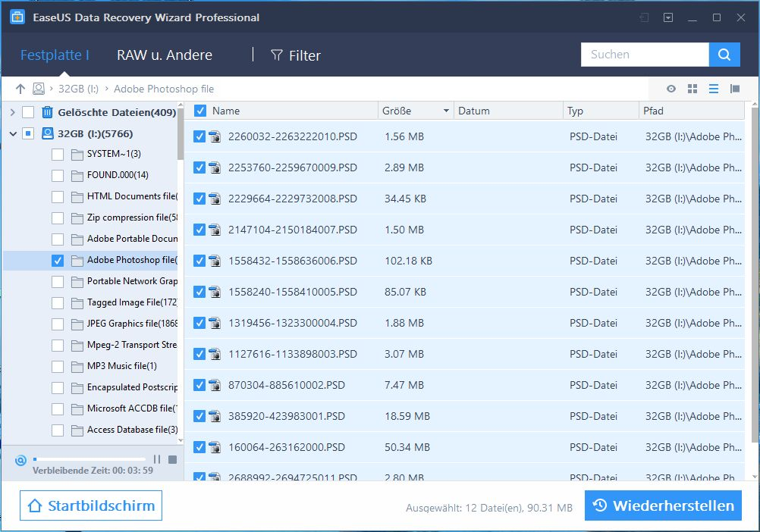Sort by the Typ column header
Image resolution: width=760 pixels, height=532 pixels.
[x=601, y=111]
